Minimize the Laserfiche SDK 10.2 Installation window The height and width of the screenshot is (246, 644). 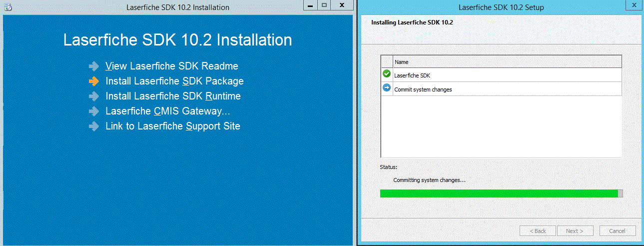coord(311,5)
